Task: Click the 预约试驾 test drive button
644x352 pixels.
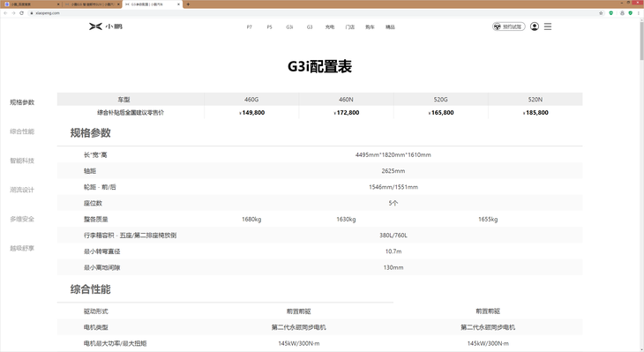Action: click(508, 26)
